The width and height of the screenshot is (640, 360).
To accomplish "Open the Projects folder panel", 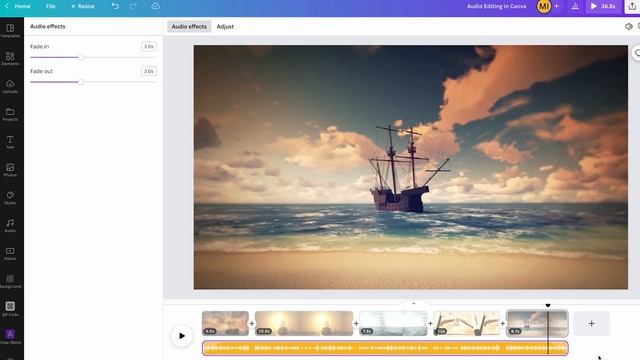I will pos(10,114).
